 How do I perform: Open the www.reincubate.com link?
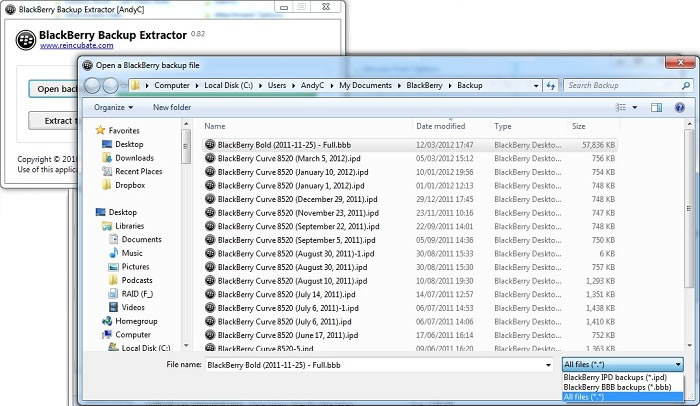[76, 46]
